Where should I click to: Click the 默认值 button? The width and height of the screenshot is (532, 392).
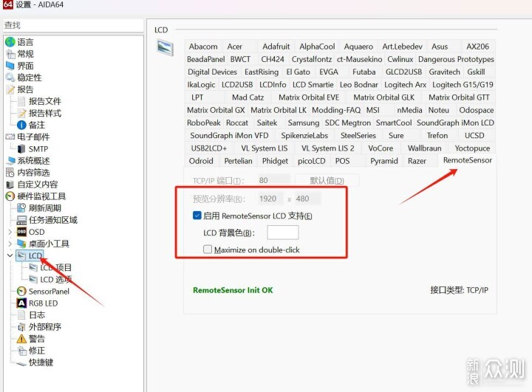[x=327, y=180]
